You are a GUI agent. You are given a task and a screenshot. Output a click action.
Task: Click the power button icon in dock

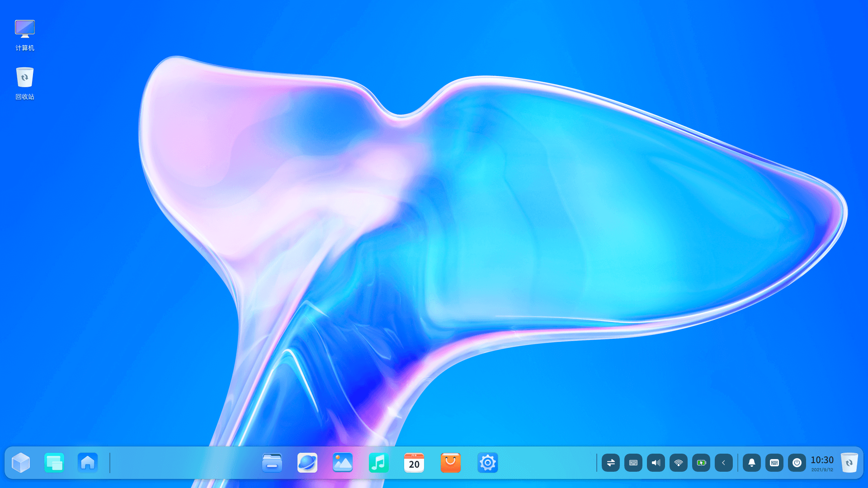[797, 463]
